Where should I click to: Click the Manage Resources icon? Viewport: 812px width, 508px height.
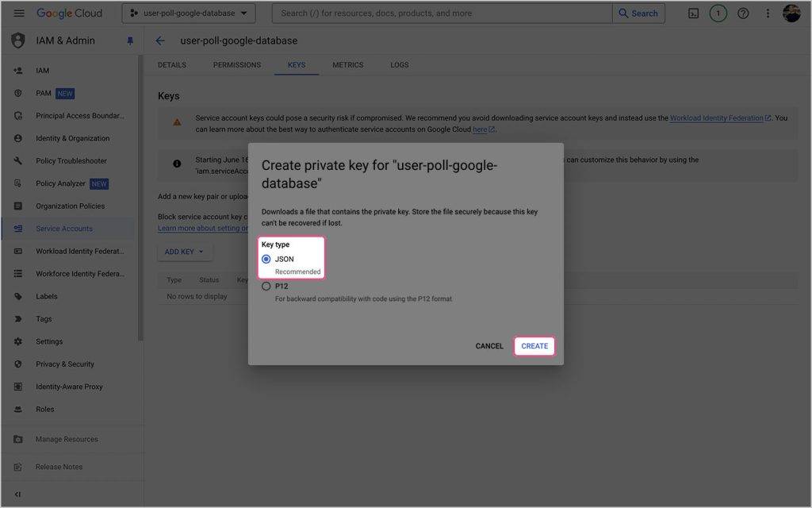(18, 439)
